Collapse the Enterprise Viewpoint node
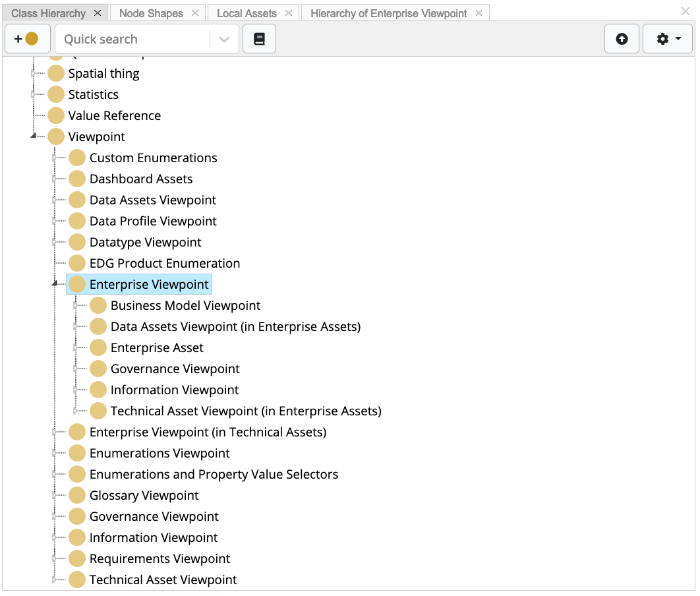Image resolution: width=700 pixels, height=596 pixels. [x=55, y=284]
